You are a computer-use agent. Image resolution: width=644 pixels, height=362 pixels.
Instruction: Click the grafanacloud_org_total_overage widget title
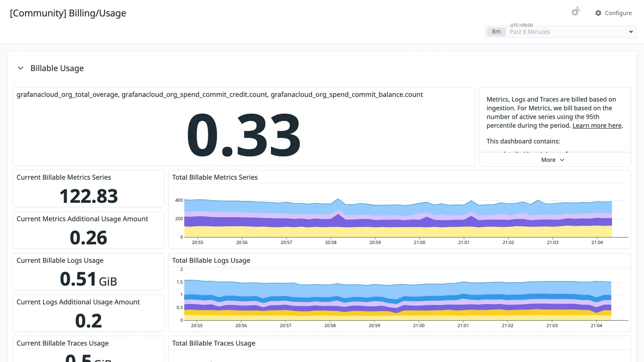coord(220,95)
